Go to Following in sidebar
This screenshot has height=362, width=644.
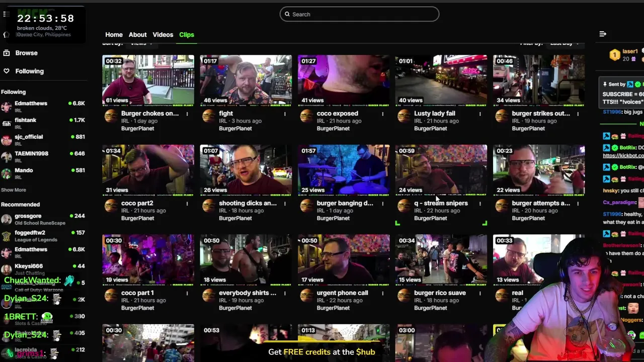[29, 71]
